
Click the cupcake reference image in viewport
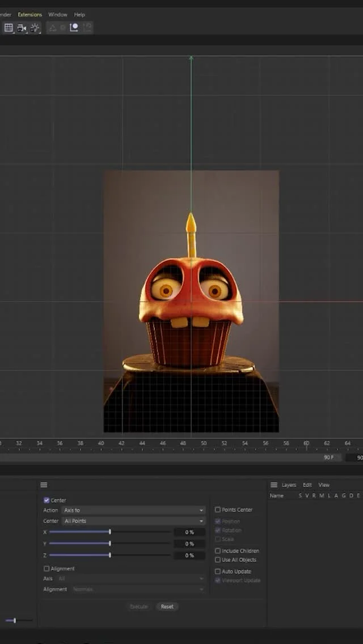click(x=191, y=301)
